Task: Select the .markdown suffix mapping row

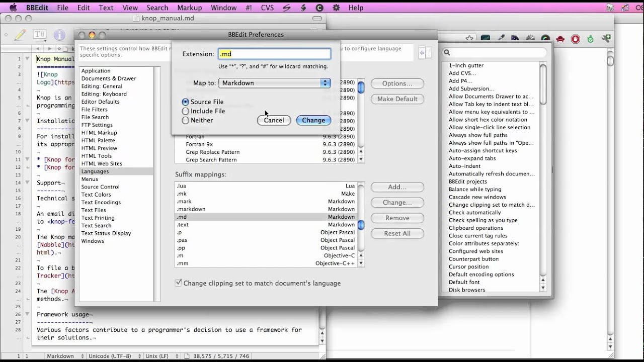Action: tap(266, 209)
